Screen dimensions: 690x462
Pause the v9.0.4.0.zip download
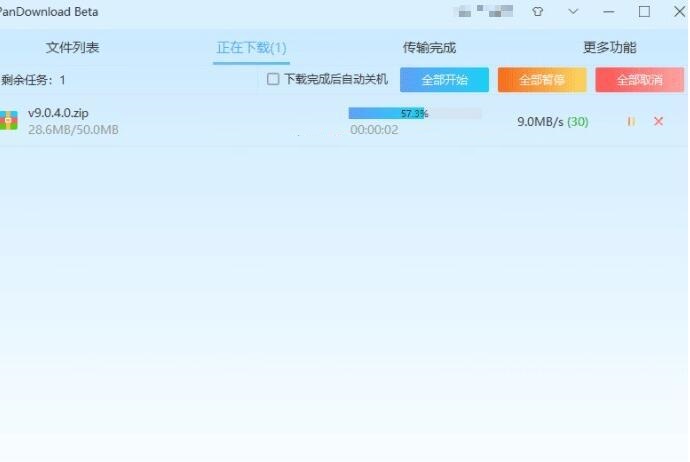pos(631,121)
